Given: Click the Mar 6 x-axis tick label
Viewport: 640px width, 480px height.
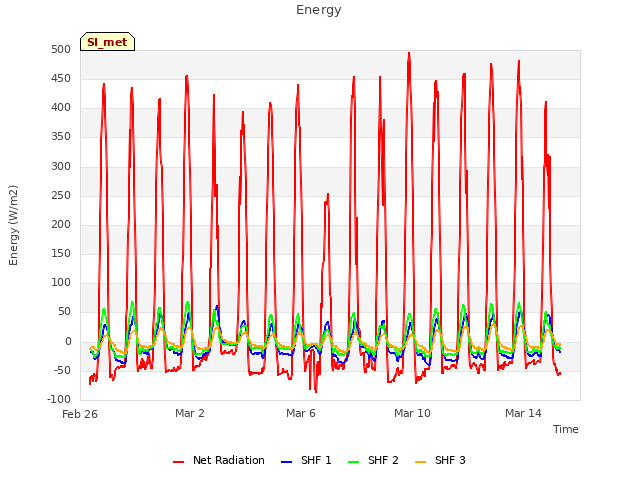Looking at the screenshot, I should (x=301, y=413).
